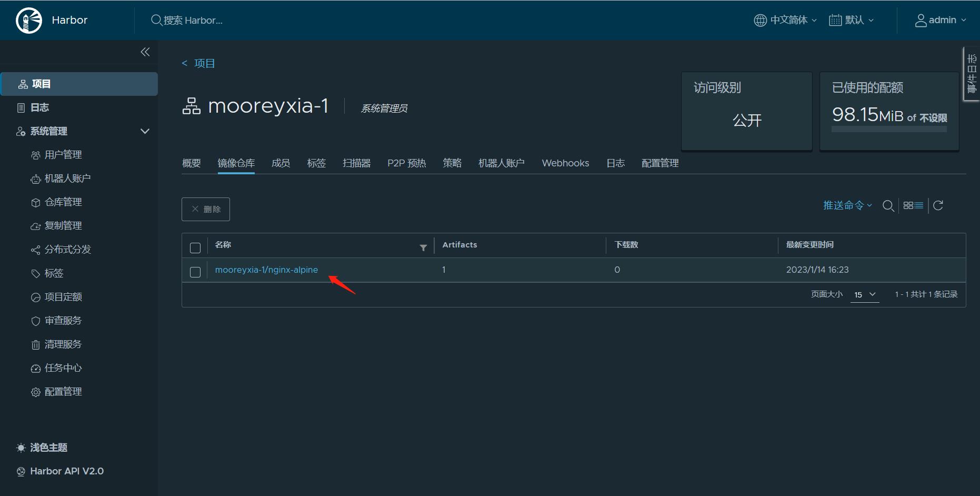This screenshot has height=496, width=980.
Task: Click the globe language icon
Action: (x=760, y=20)
